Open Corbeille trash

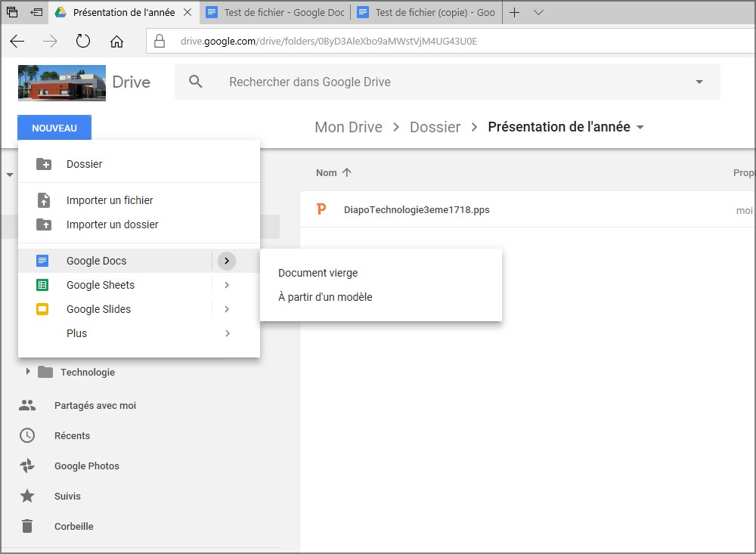[74, 527]
